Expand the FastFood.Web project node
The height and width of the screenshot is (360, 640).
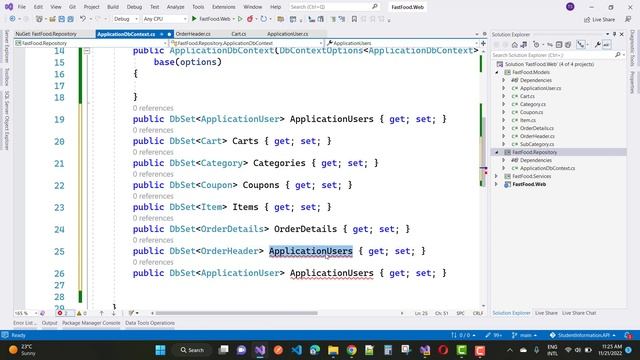(497, 184)
